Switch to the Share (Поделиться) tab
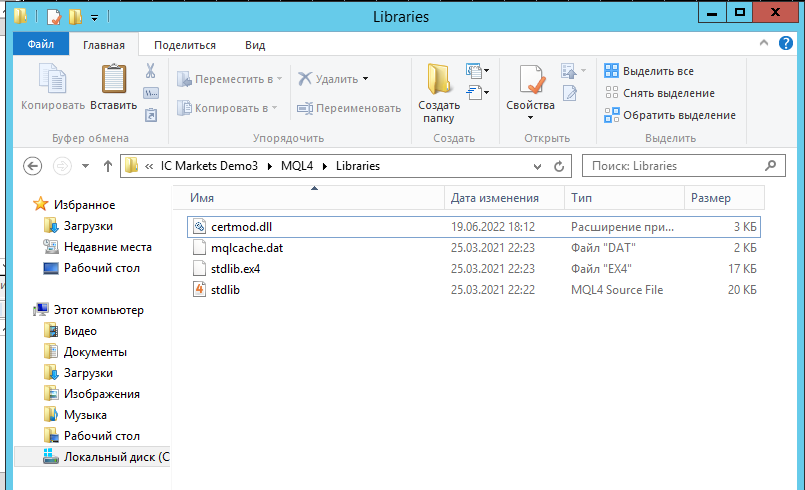Image resolution: width=805 pixels, height=490 pixels. tap(185, 45)
